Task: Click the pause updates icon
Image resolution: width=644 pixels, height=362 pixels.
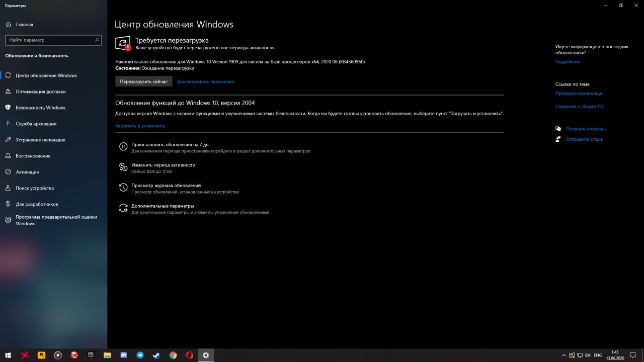Action: pos(123,147)
